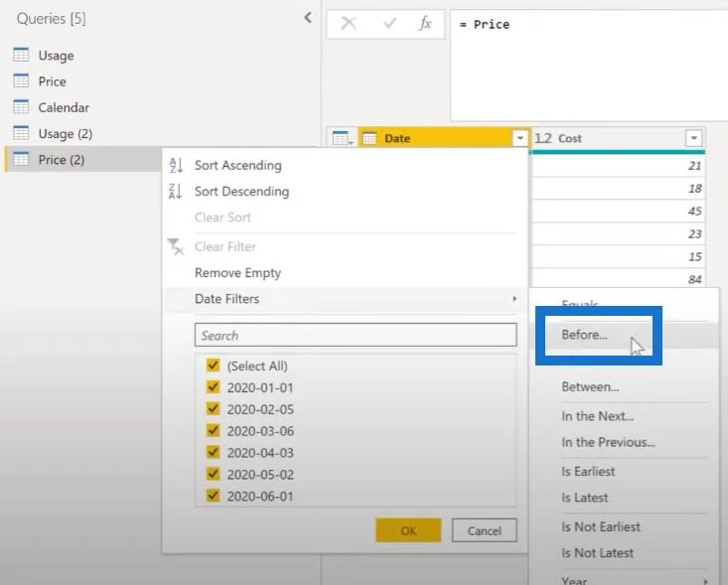Click OK to apply the filter
The image size is (728, 585).
click(x=408, y=530)
